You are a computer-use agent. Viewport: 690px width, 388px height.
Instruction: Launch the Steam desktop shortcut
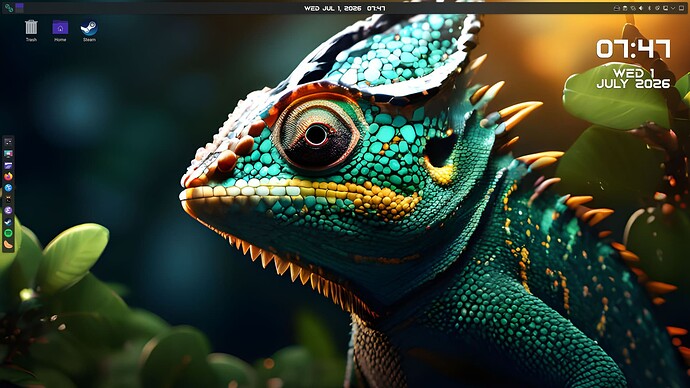click(x=89, y=30)
